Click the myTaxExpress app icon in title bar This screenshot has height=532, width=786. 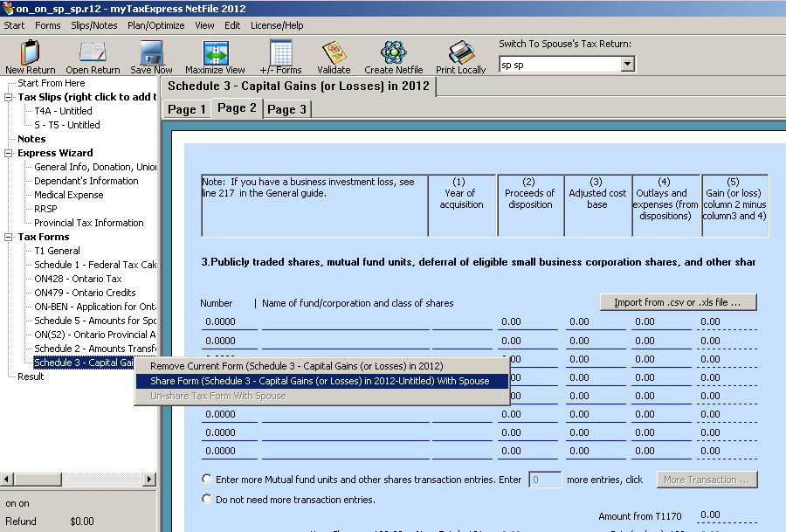[7, 9]
